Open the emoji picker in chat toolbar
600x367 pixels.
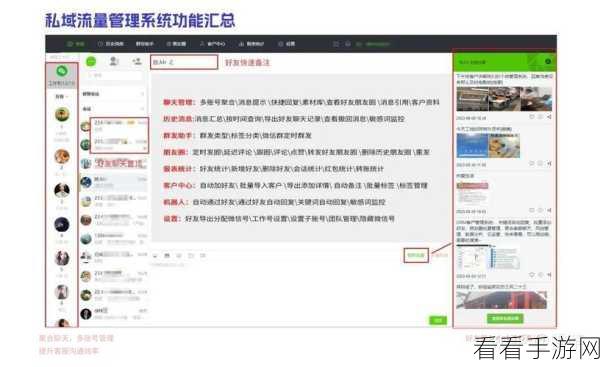(x=155, y=256)
